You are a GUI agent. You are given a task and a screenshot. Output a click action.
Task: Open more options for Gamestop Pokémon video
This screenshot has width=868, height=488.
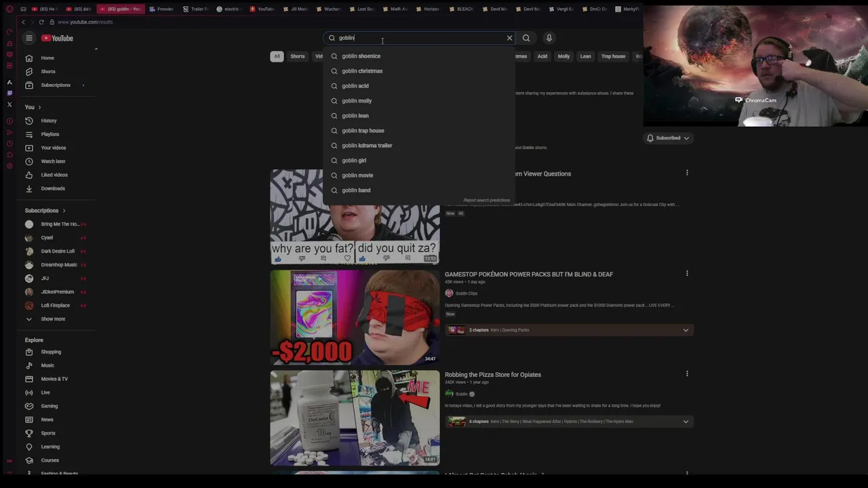[687, 274]
